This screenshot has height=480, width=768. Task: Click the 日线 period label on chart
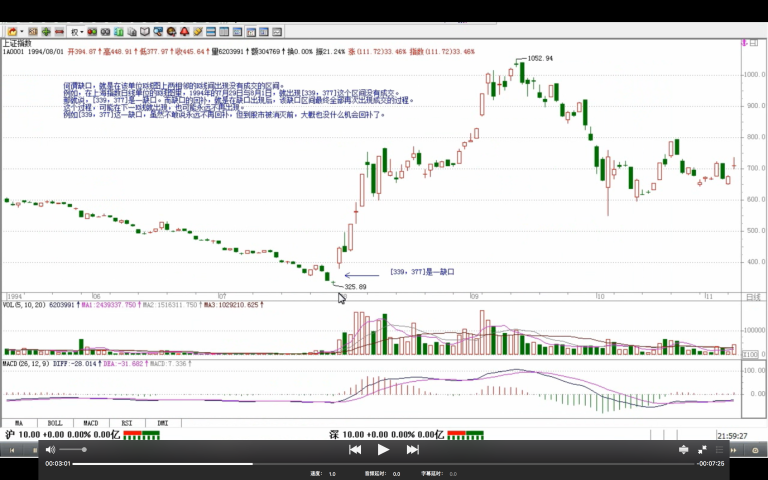[752, 297]
